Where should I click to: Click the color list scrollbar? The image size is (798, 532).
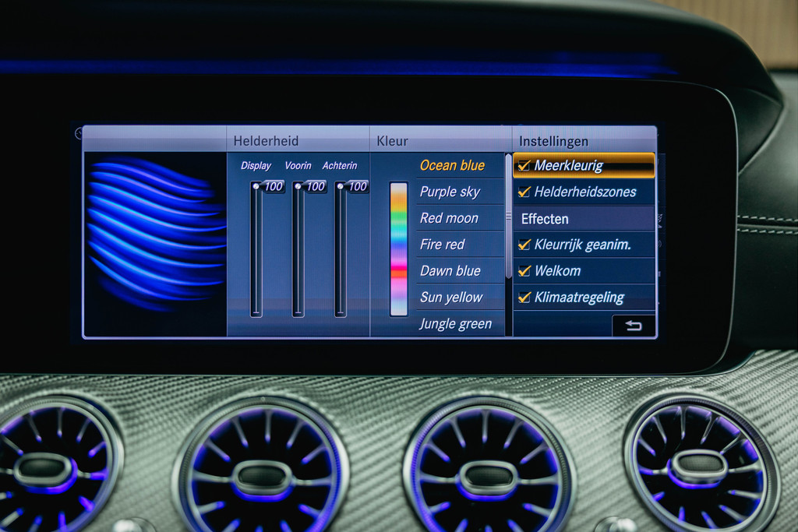point(509,217)
